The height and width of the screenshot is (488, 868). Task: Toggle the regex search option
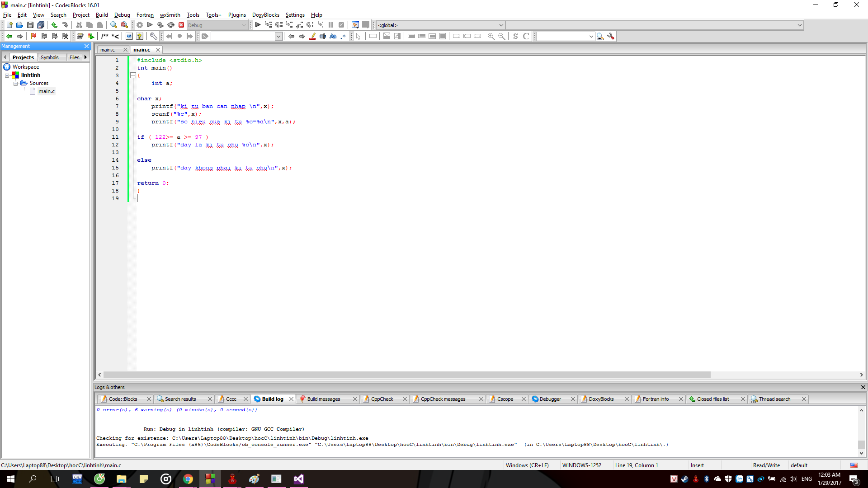tap(344, 36)
